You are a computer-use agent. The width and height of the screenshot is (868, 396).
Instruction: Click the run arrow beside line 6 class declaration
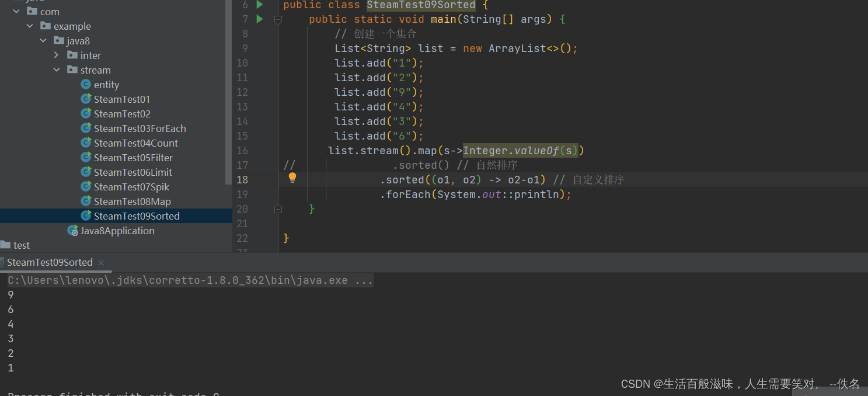click(260, 5)
